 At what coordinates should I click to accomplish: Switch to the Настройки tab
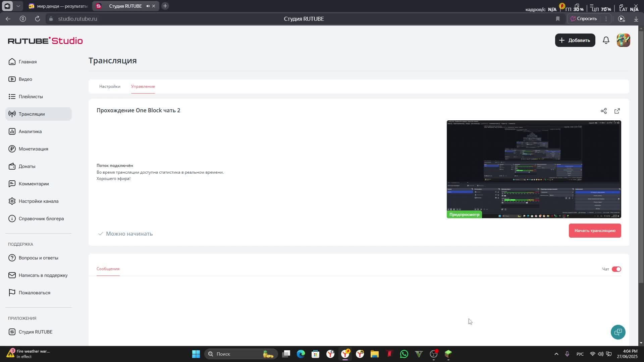pos(110,86)
